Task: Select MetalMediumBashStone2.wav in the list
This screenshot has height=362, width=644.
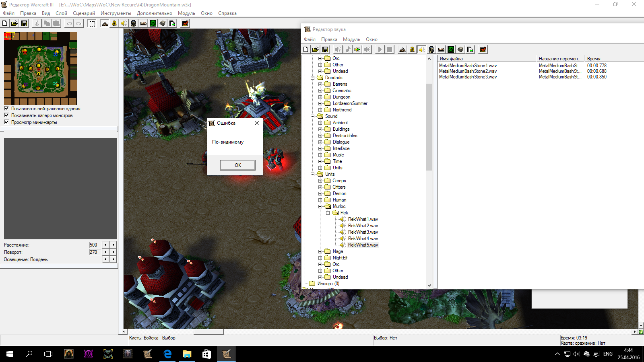Action: point(468,71)
